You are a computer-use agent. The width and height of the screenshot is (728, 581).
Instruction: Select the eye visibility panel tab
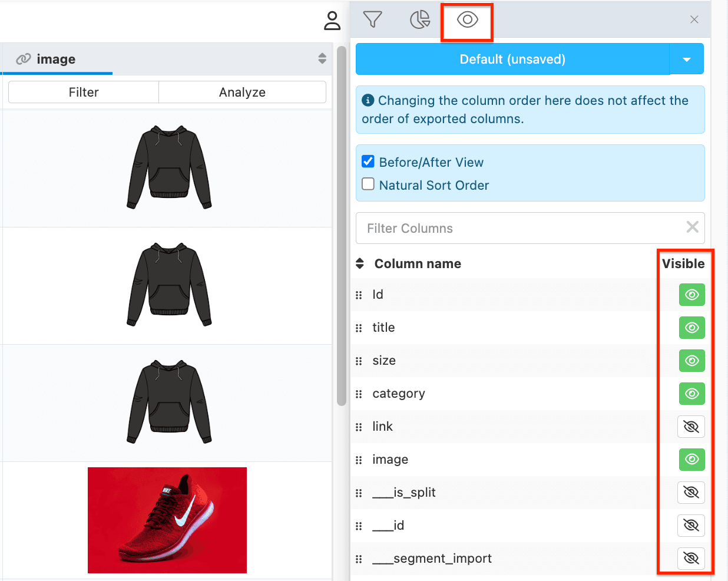pos(467,20)
